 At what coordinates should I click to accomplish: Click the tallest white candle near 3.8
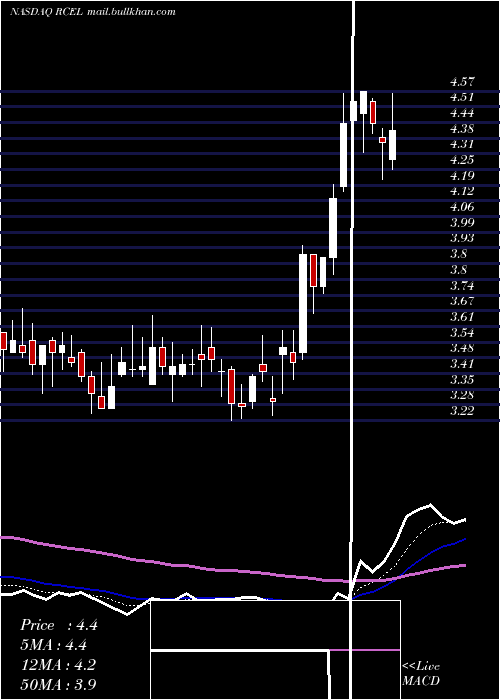303,304
